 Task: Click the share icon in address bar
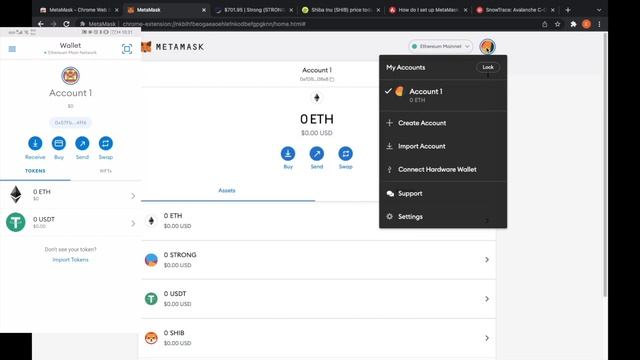544,24
